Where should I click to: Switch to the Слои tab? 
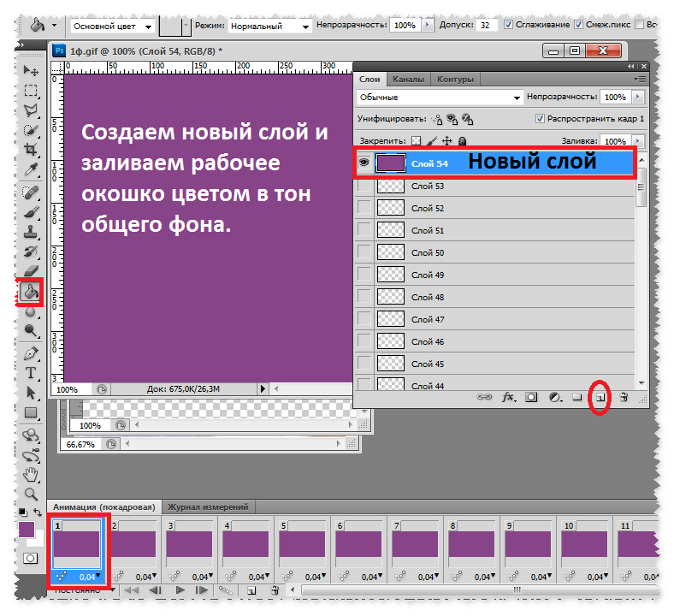(x=370, y=80)
